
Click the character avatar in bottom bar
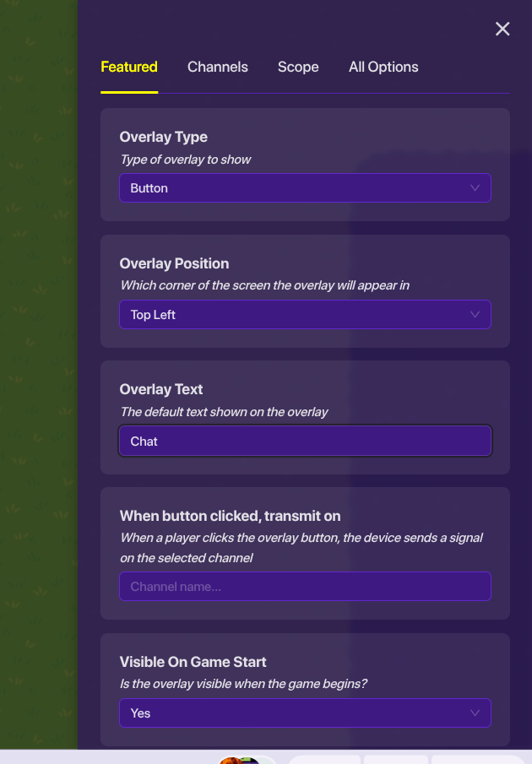tap(241, 760)
